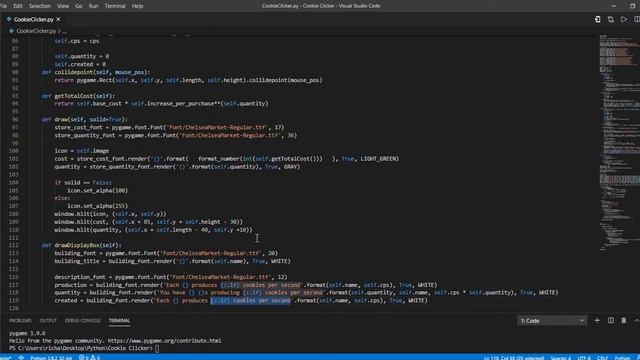Open the Go menu
This screenshot has height=360, width=640.
point(79,6)
